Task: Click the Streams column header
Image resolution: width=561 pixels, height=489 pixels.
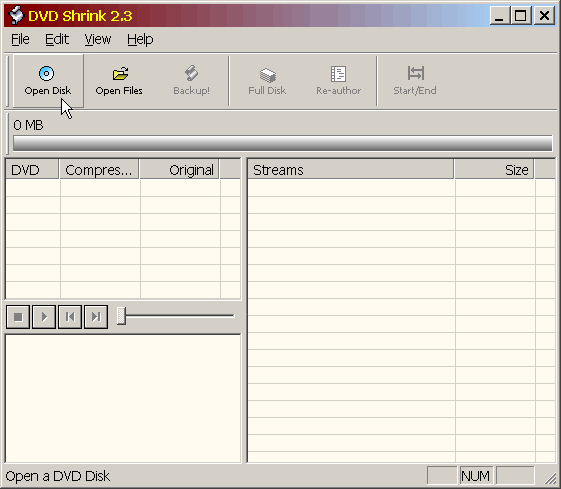Action: click(x=351, y=170)
